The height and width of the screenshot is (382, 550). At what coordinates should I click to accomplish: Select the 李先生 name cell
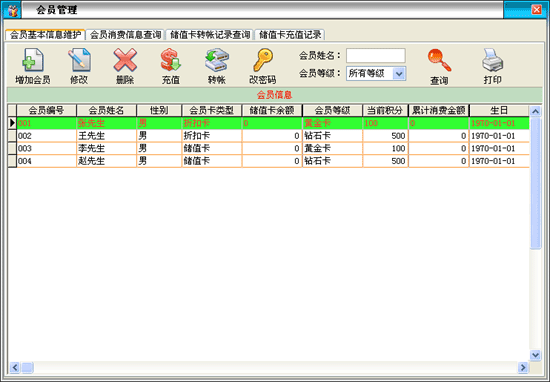point(106,148)
